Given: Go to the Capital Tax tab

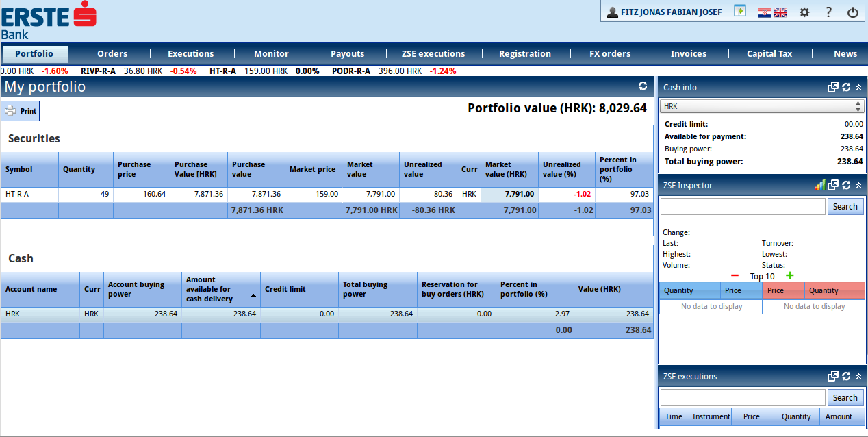Looking at the screenshot, I should tap(769, 53).
